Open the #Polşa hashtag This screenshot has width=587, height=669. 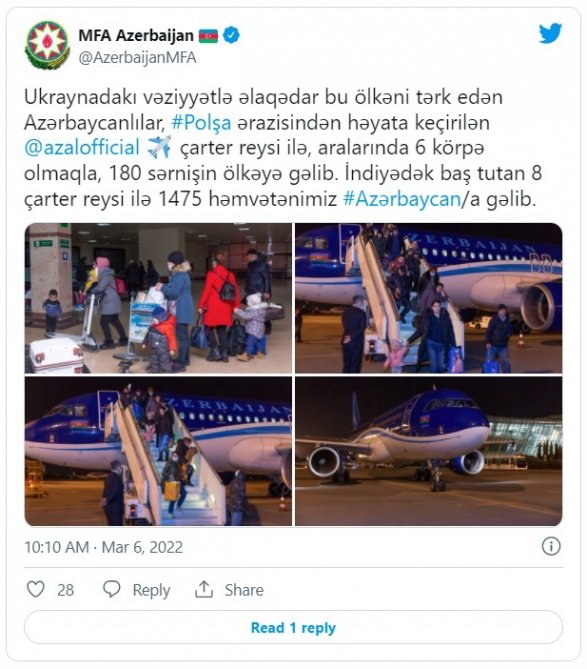[x=201, y=123]
